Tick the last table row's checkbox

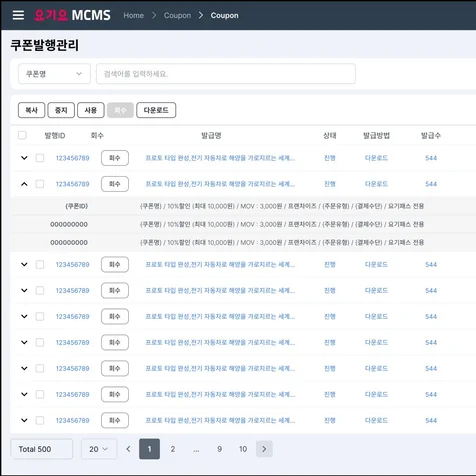[40, 420]
